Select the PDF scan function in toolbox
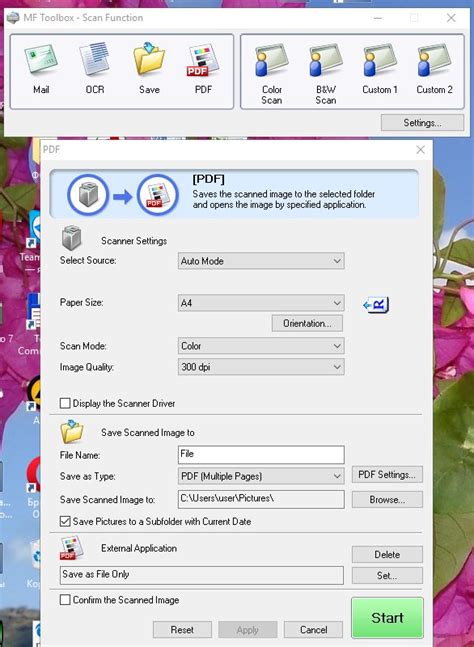Viewport: 474px width, 647px height. click(203, 69)
